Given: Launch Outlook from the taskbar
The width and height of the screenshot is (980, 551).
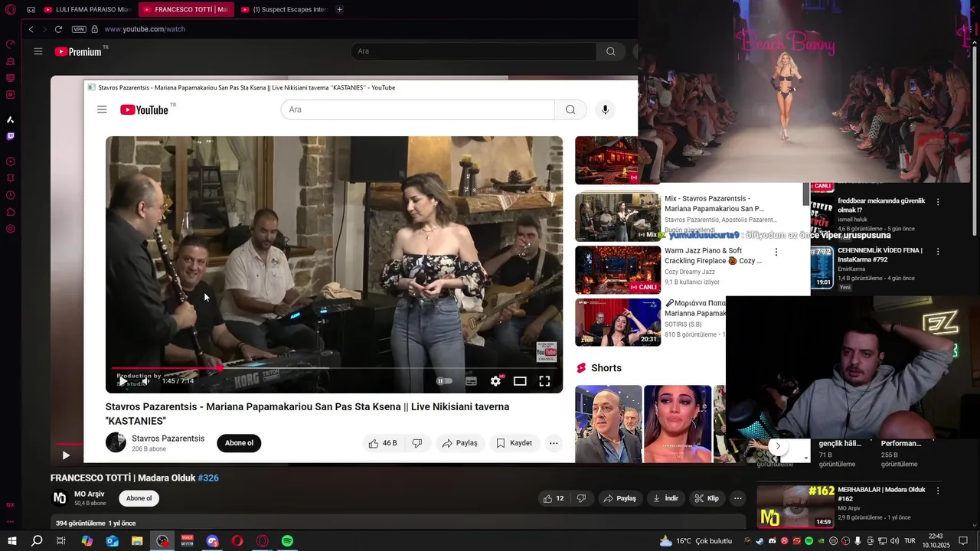Looking at the screenshot, I should point(112,541).
